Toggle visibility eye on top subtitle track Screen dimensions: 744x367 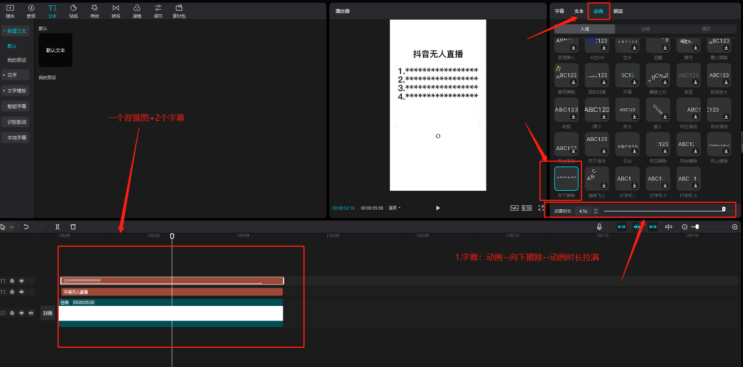click(x=21, y=281)
